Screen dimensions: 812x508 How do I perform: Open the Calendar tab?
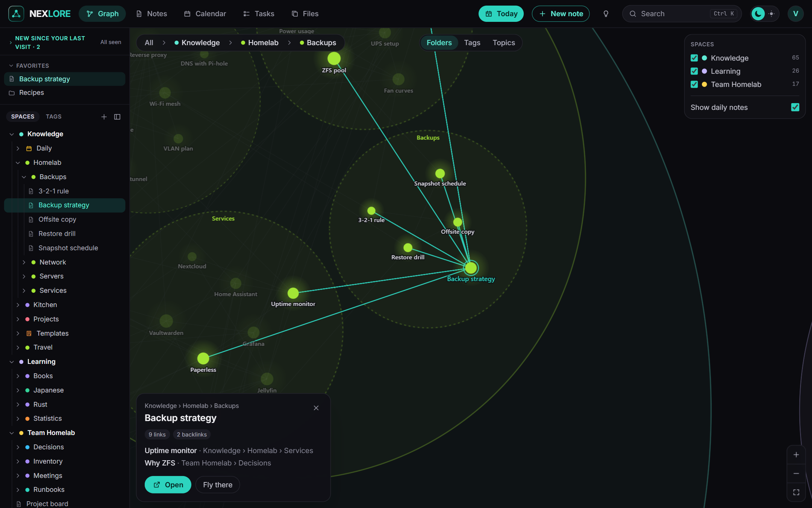[205, 14]
